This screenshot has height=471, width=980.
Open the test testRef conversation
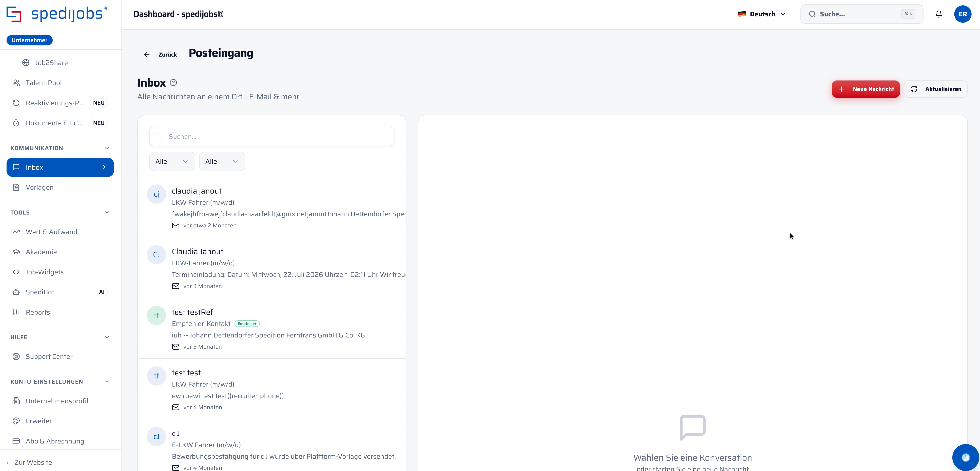click(x=272, y=329)
